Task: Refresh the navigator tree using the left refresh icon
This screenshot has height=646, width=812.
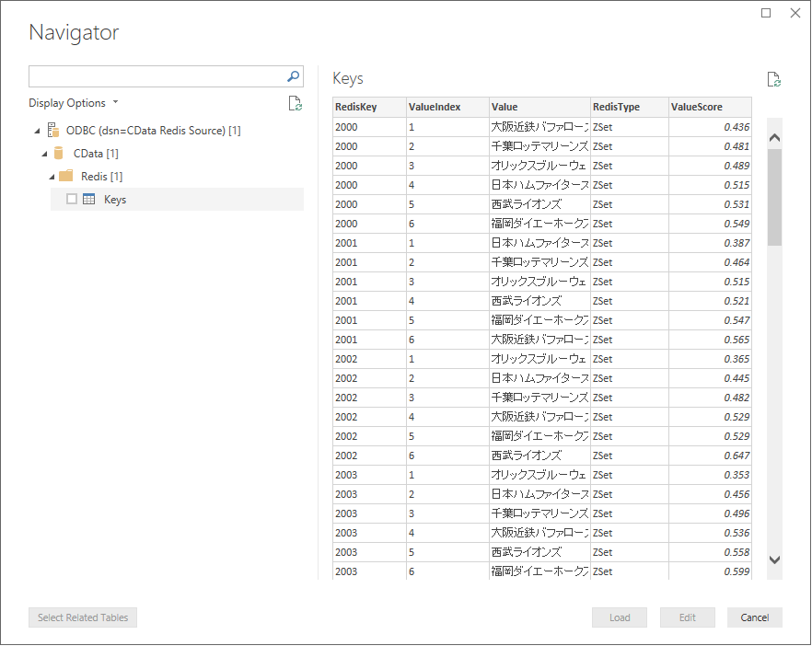Action: [296, 103]
